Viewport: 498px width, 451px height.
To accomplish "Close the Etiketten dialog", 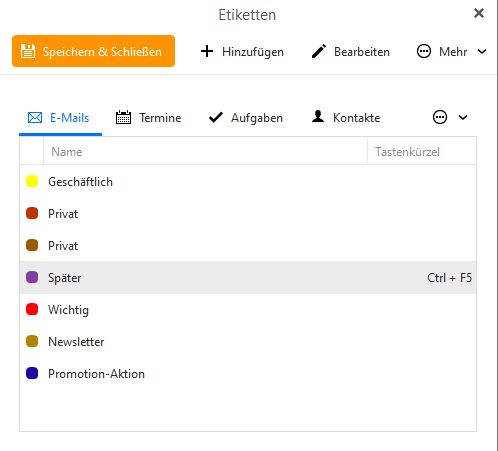I will click(x=479, y=13).
